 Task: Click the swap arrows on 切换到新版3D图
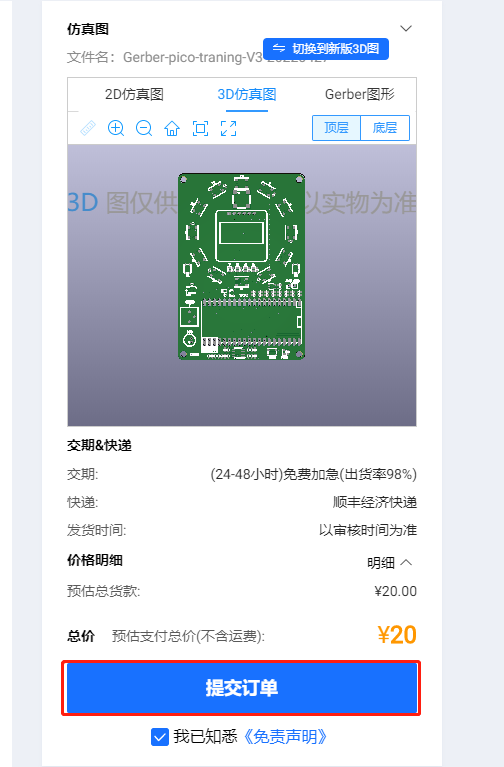click(279, 48)
